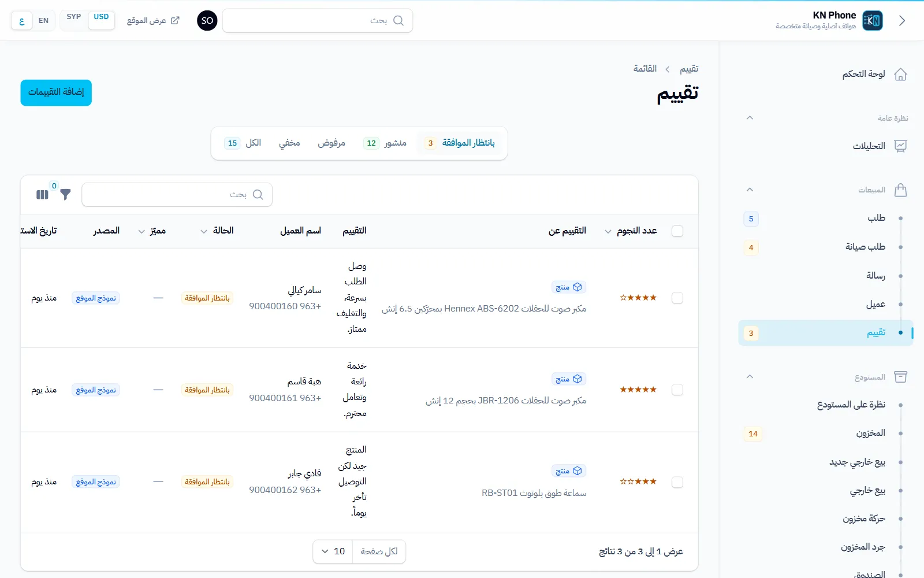Click the إضافة التقييمات button

tap(56, 92)
